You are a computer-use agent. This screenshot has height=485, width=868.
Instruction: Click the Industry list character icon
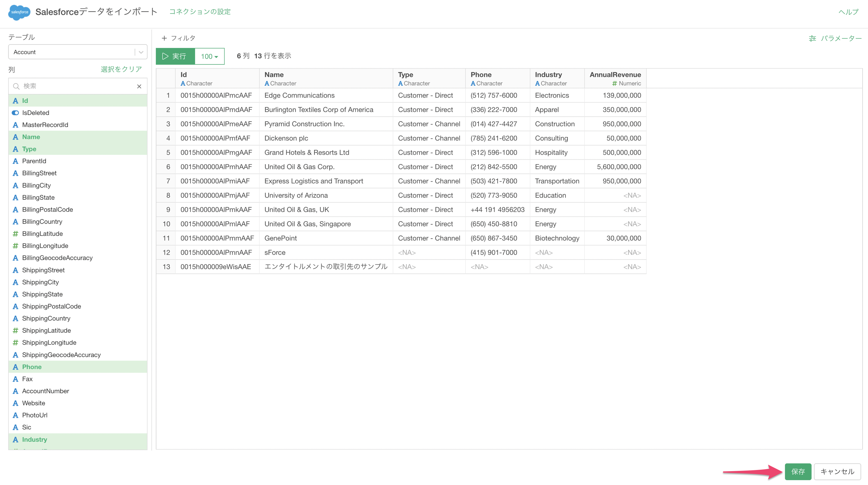[x=16, y=440]
